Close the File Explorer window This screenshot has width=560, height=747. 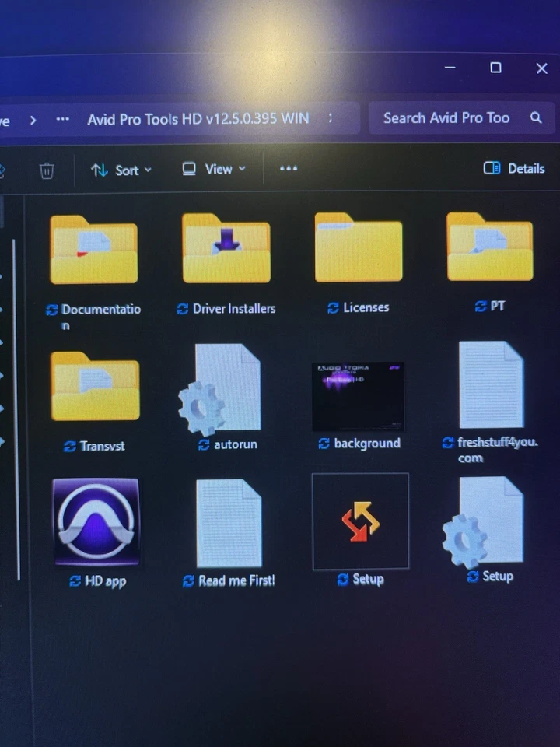541,68
